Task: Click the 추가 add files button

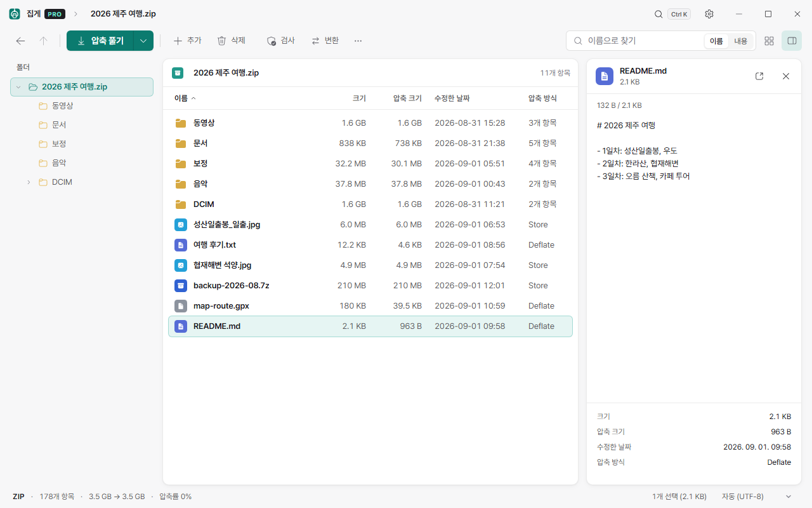Action: [187, 41]
